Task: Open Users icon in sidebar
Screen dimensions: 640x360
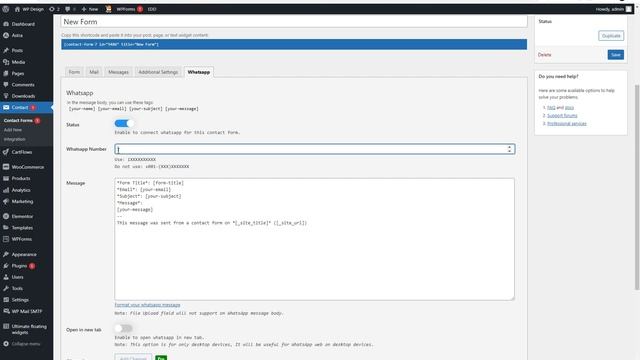Action: pyautogui.click(x=6, y=277)
